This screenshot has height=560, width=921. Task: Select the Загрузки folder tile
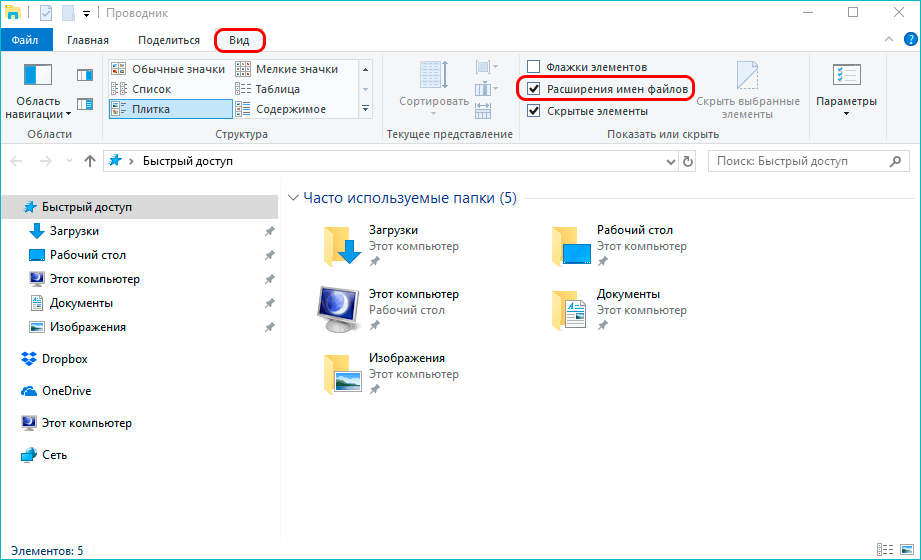pos(391,246)
